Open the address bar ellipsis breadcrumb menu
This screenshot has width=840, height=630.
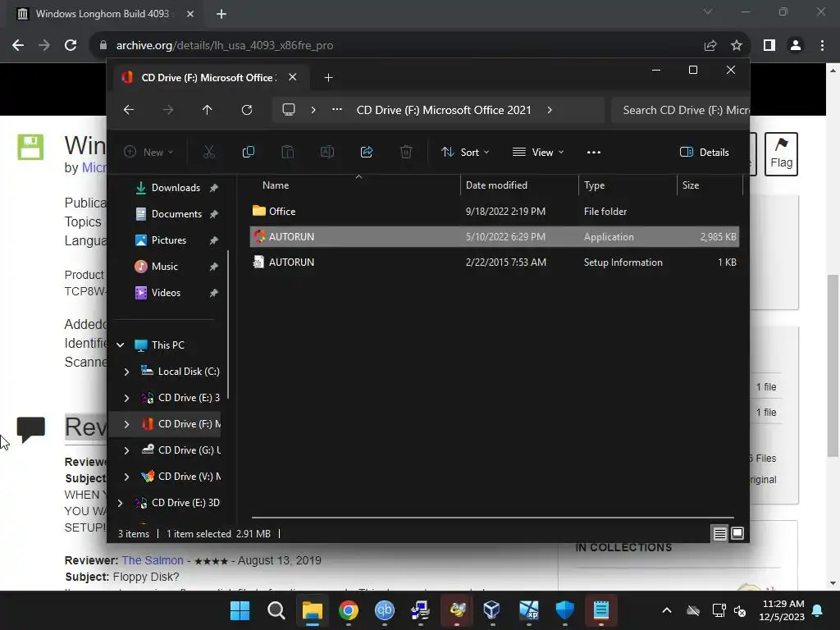[x=336, y=109]
